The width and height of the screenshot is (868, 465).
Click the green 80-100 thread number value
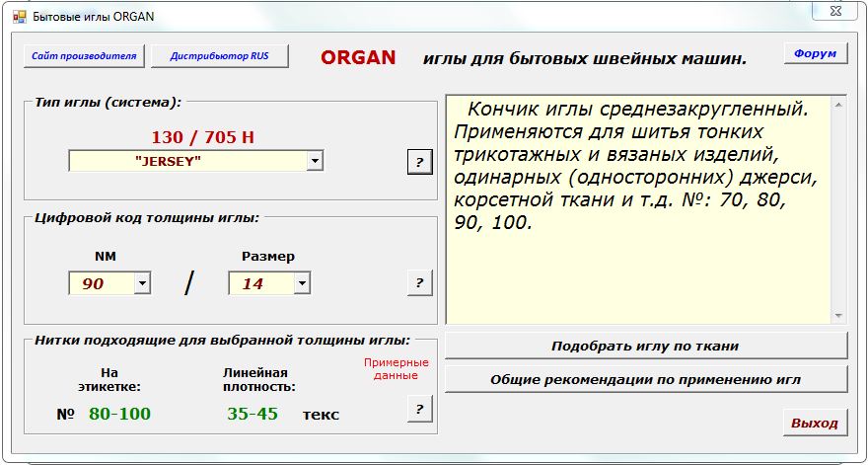(119, 414)
